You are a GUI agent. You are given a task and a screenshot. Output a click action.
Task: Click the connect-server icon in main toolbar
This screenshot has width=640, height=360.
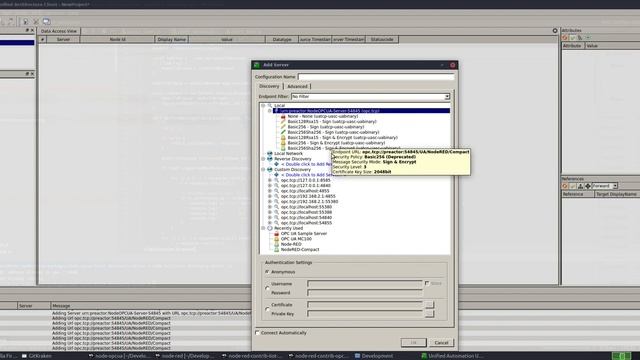click(x=25, y=21)
